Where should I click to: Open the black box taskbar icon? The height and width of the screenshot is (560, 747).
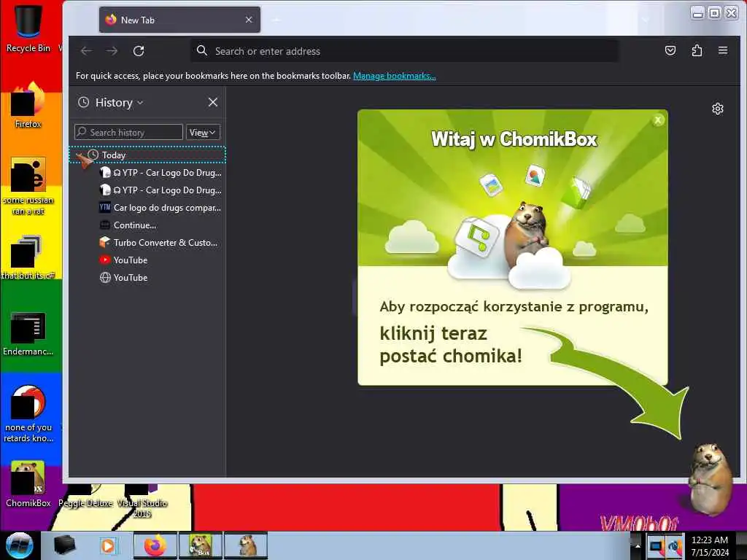(x=65, y=545)
